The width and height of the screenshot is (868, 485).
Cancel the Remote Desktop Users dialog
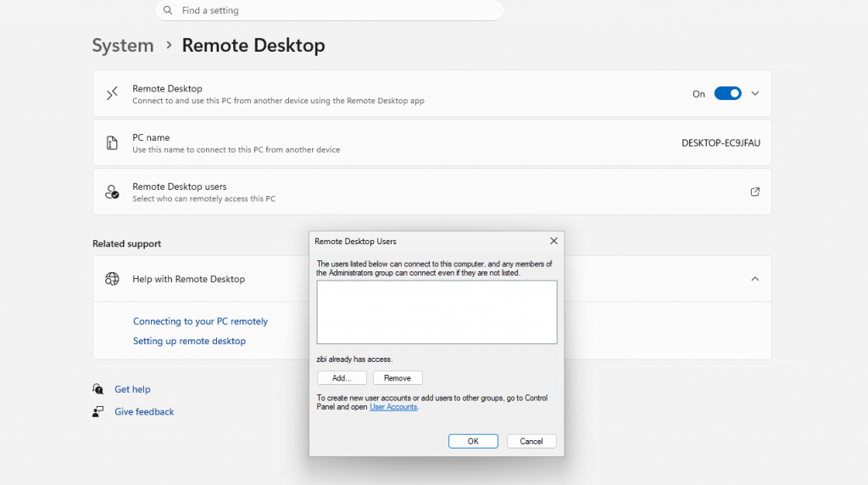[531, 441]
